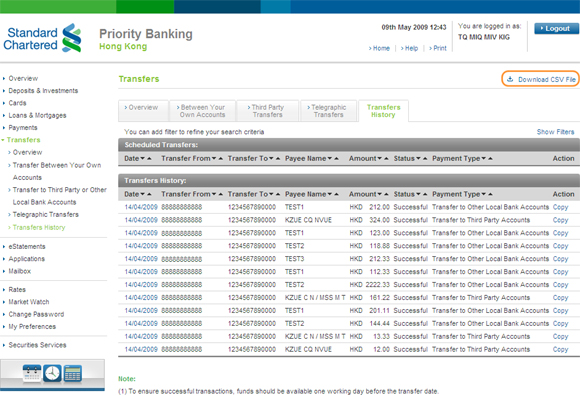
Task: Open My Preferences in the sidebar
Action: point(32,326)
